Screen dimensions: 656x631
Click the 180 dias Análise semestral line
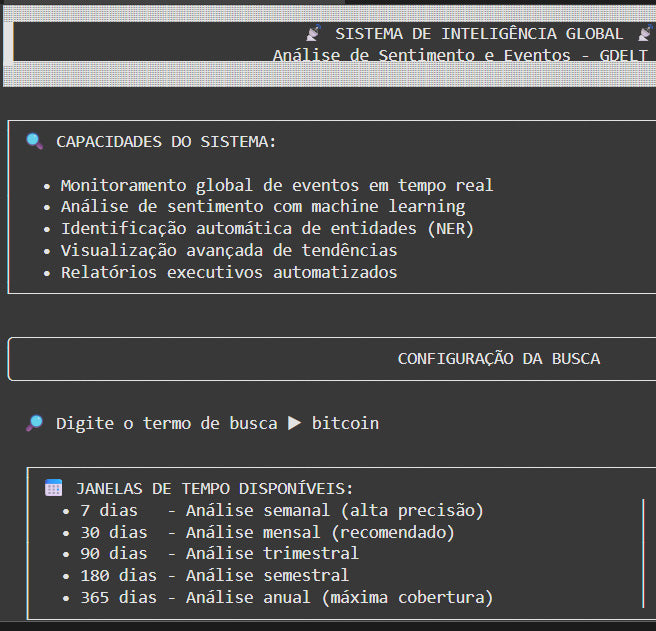[215, 575]
